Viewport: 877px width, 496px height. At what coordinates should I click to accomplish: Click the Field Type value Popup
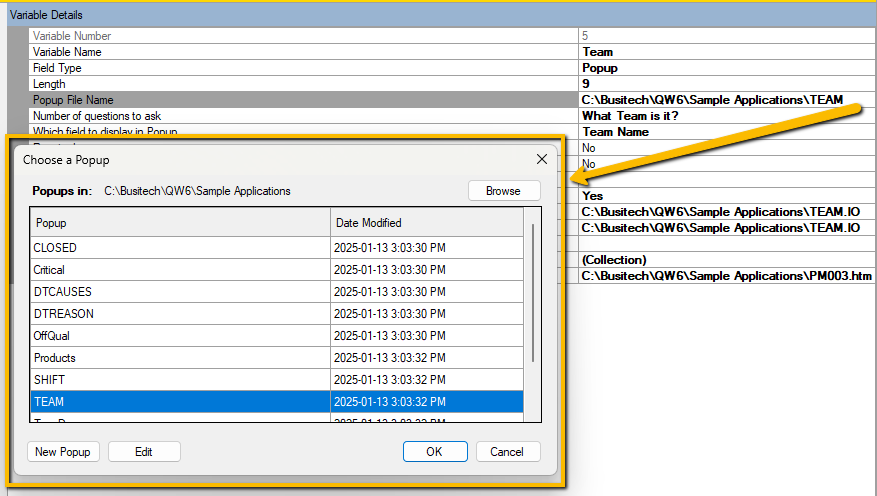click(x=600, y=68)
